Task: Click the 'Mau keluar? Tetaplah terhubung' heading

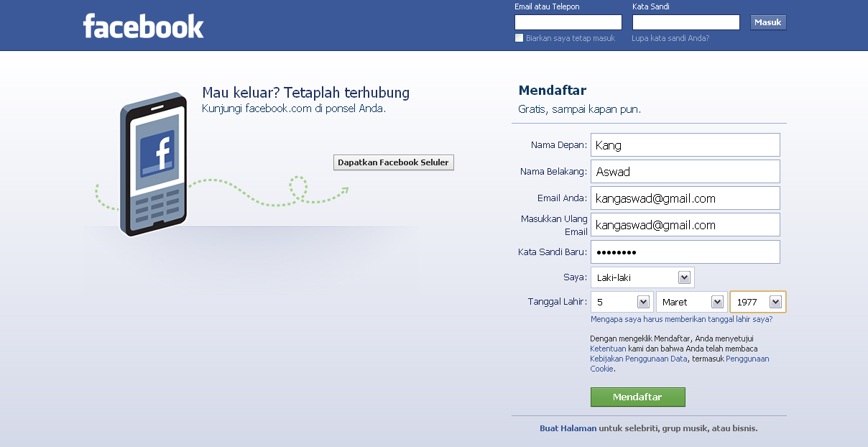Action: [x=305, y=93]
